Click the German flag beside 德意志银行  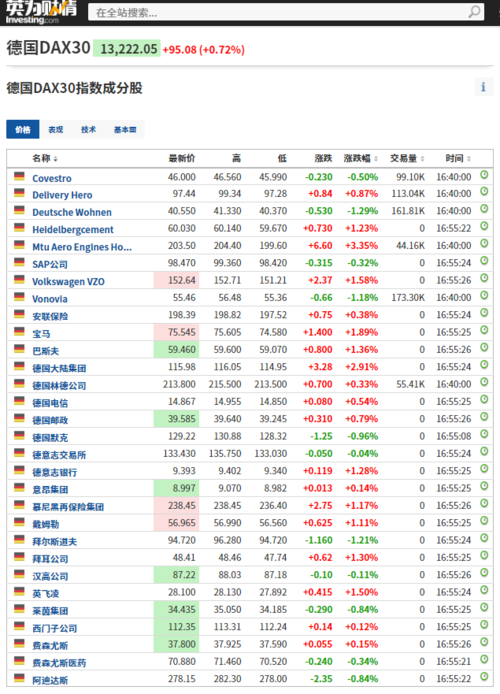pos(19,470)
